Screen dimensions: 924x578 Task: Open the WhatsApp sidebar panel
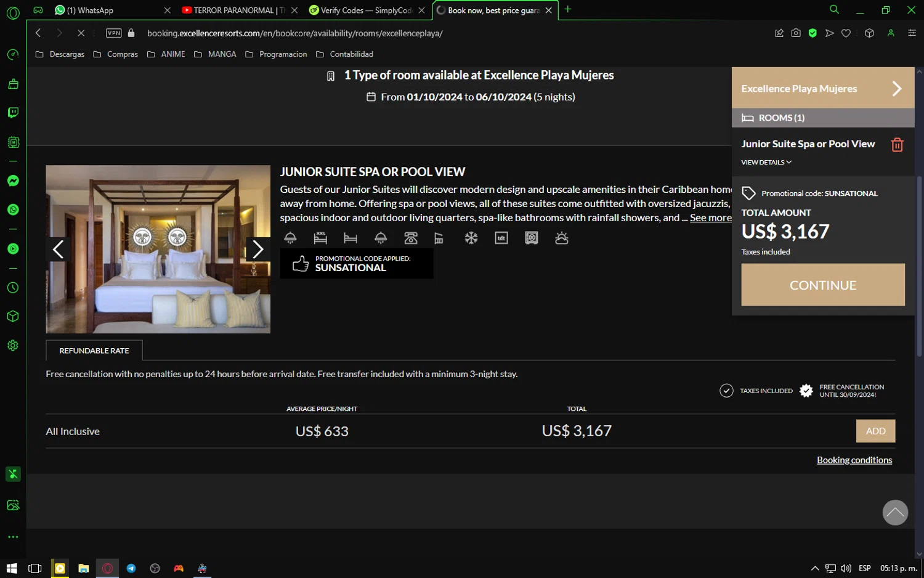[13, 210]
